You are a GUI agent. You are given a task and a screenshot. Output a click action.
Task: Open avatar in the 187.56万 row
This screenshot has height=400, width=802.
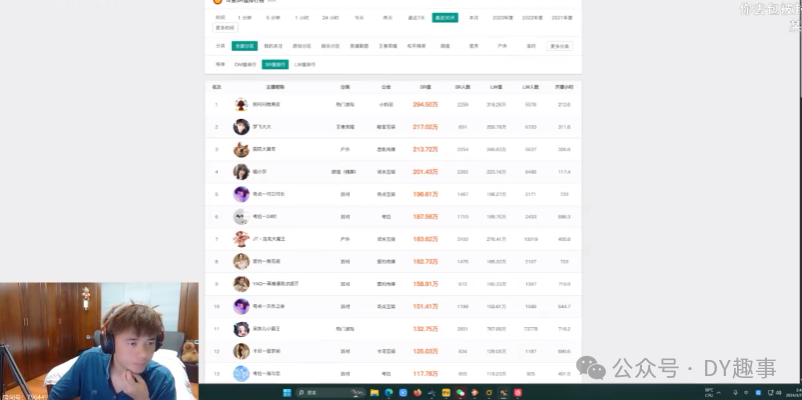[241, 217]
